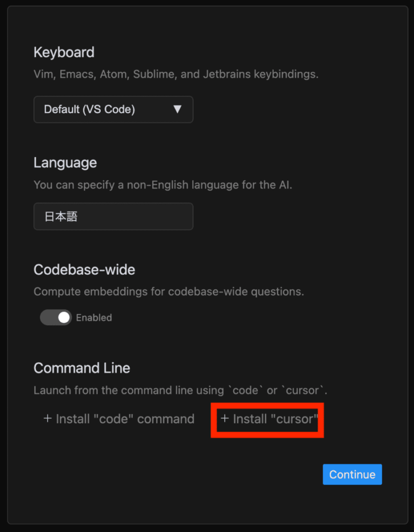Click Install "cursor" command link
Image resolution: width=414 pixels, height=532 pixels.
pyautogui.click(x=270, y=419)
